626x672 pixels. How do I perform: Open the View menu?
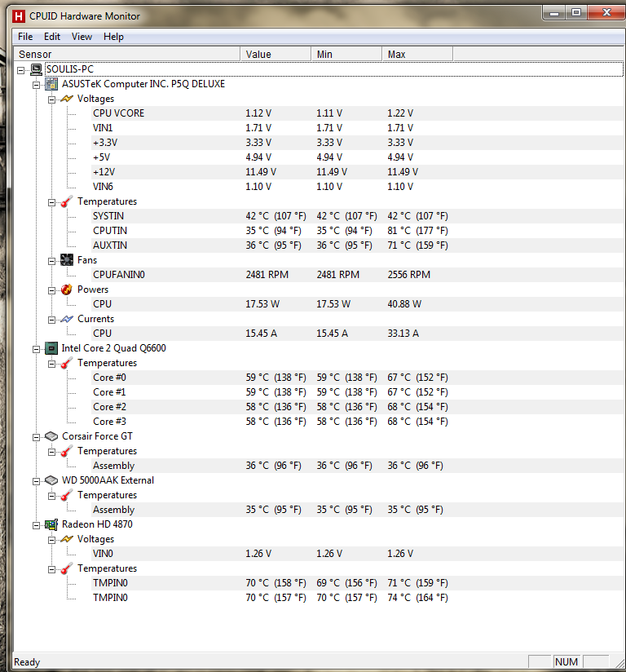[x=82, y=37]
